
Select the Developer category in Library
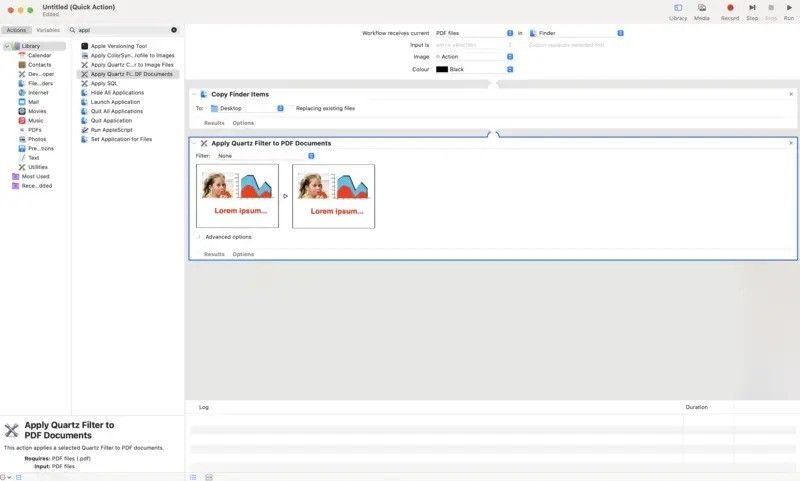click(41, 74)
